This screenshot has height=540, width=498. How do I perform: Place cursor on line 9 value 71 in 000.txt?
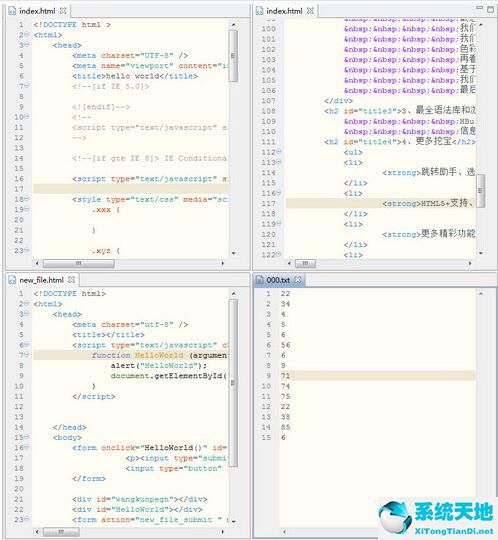tap(286, 376)
